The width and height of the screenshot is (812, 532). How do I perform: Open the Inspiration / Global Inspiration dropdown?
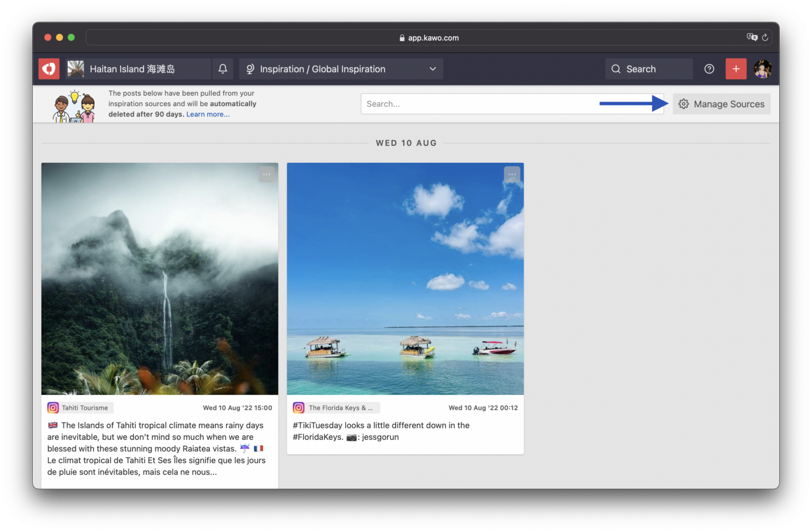pyautogui.click(x=341, y=69)
